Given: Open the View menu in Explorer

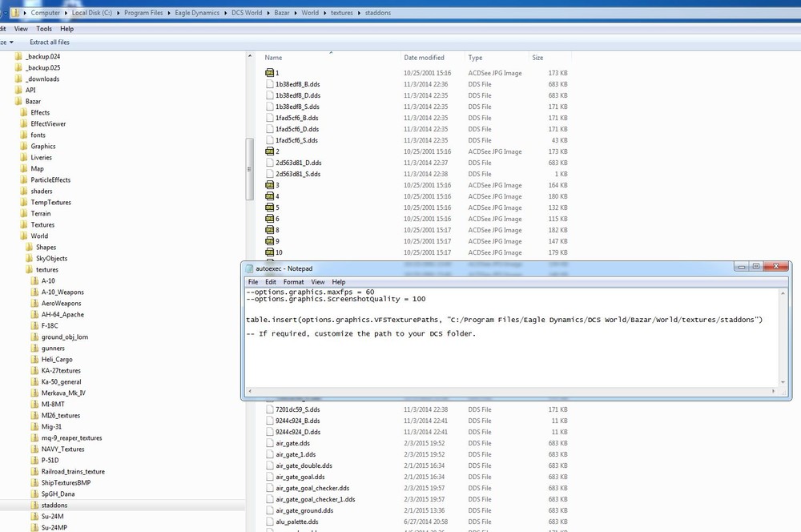Looking at the screenshot, I should coord(21,29).
